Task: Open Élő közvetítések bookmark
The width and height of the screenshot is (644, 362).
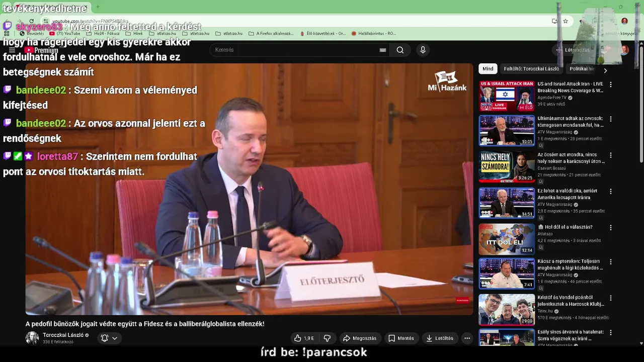Action: click(x=323, y=34)
